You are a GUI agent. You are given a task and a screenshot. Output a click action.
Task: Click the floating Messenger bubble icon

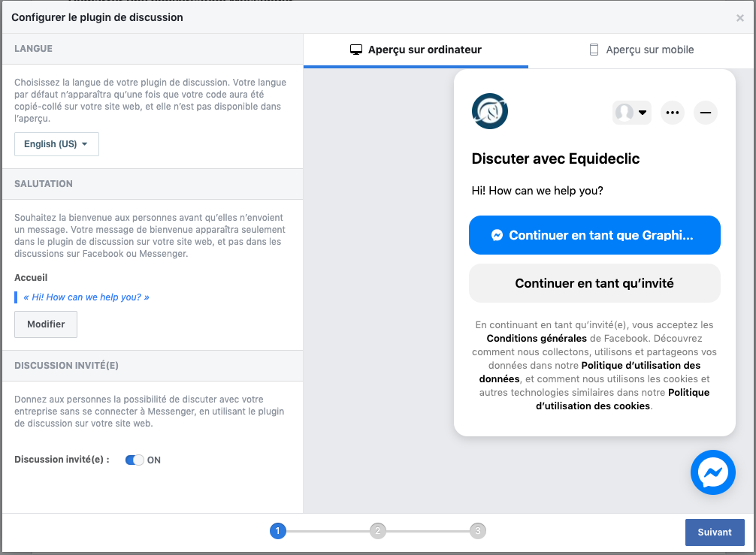coord(712,472)
